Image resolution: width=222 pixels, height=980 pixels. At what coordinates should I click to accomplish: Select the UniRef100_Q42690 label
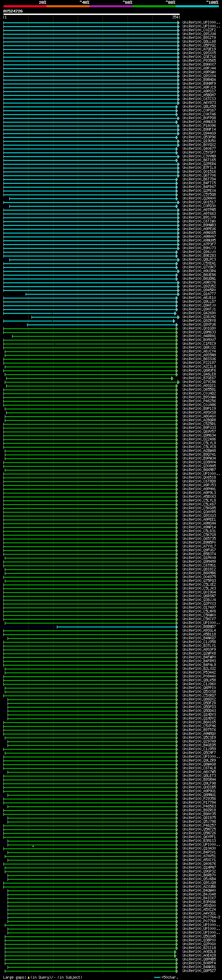[x=199, y=313]
